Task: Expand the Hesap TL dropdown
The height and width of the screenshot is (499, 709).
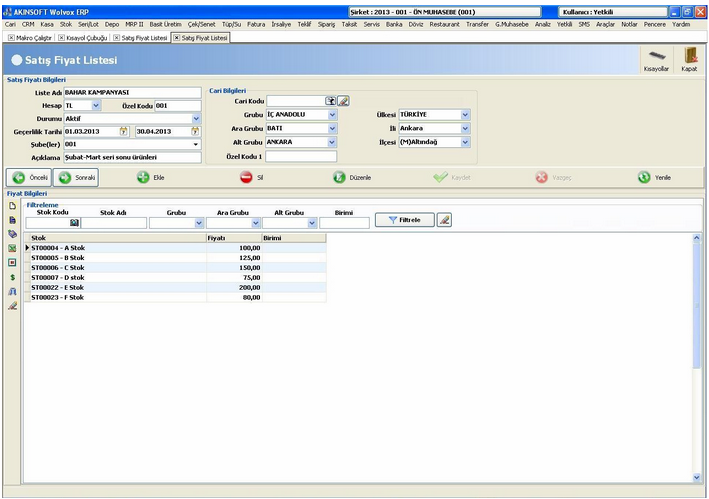Action: pos(96,106)
